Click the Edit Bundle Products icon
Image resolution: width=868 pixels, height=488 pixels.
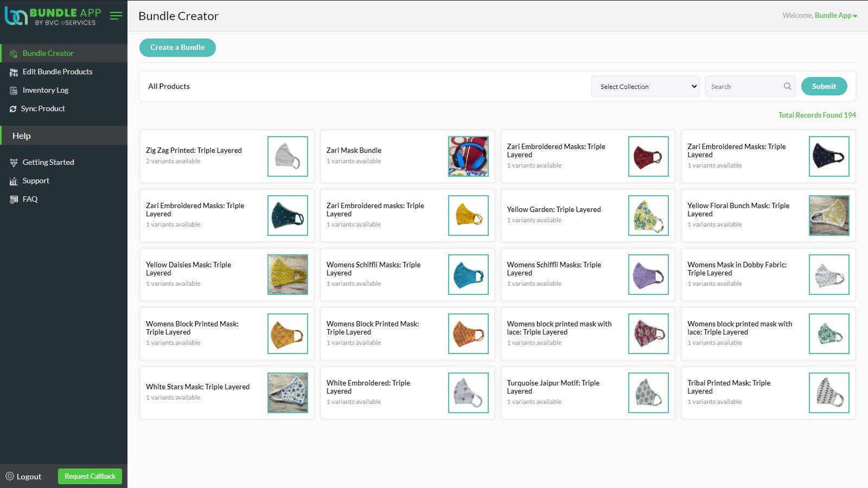(14, 72)
